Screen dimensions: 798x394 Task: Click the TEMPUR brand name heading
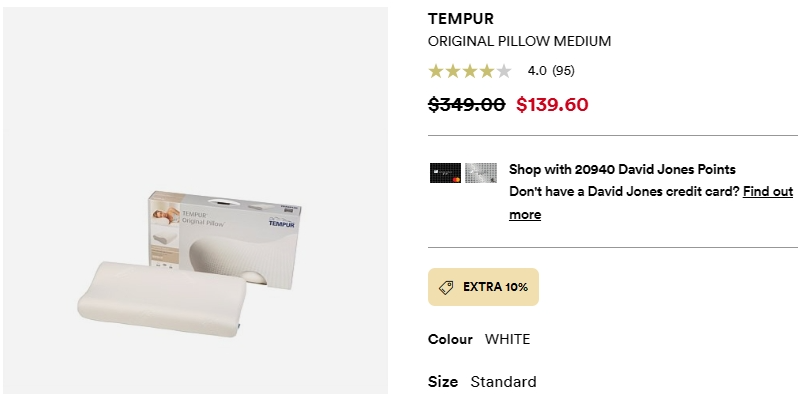coord(461,19)
